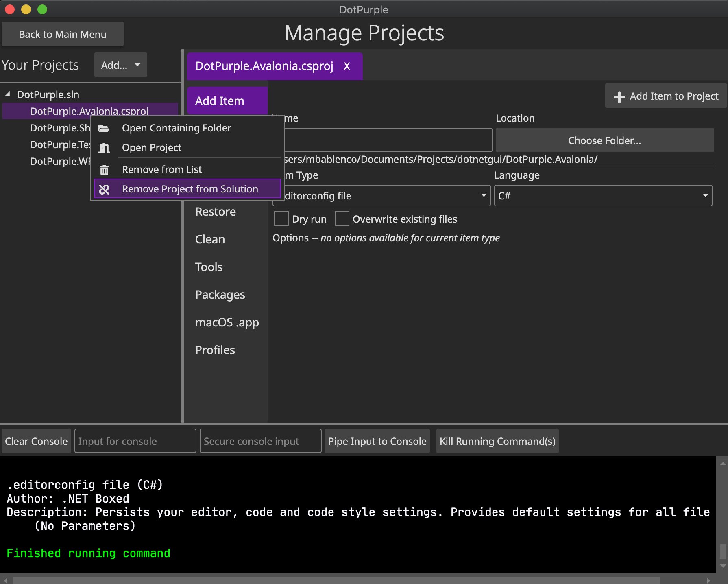Go Back to Main Menu

[x=63, y=34]
